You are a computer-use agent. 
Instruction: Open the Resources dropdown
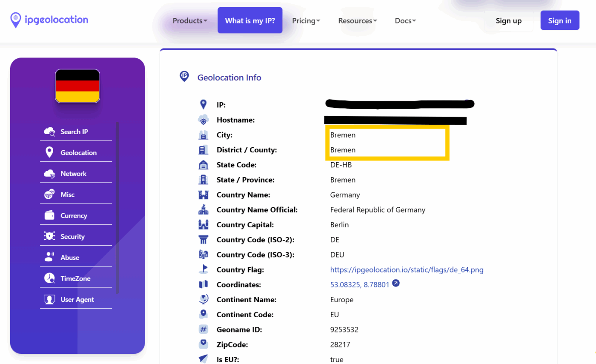tap(357, 20)
